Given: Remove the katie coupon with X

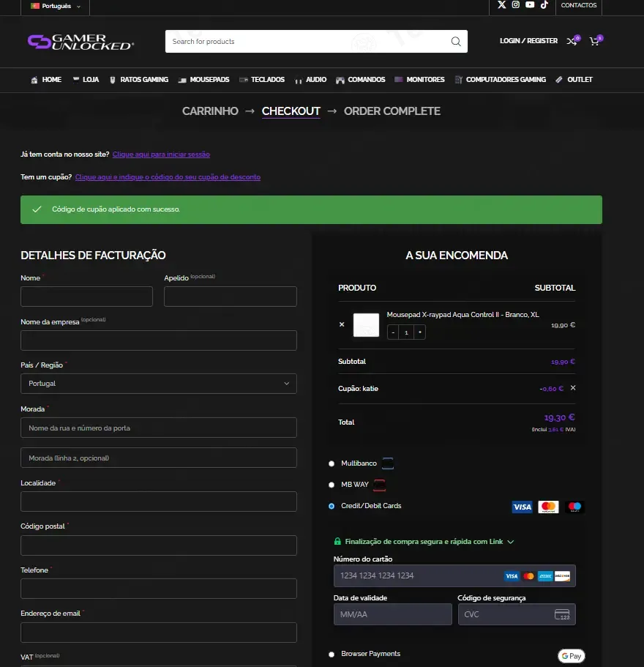Looking at the screenshot, I should pos(573,388).
